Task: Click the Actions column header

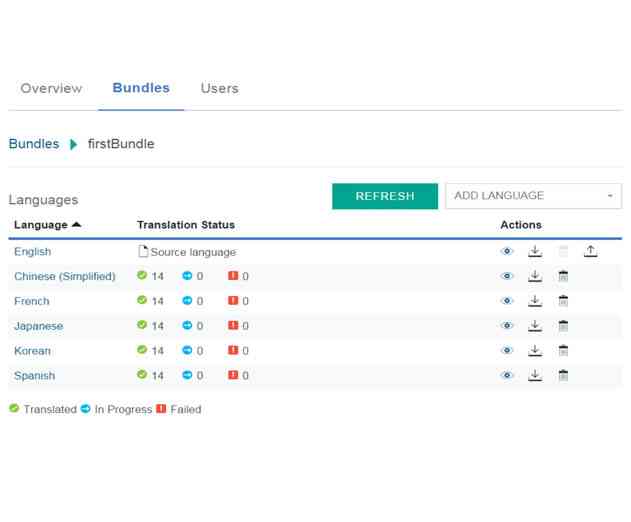Action: coord(521,225)
